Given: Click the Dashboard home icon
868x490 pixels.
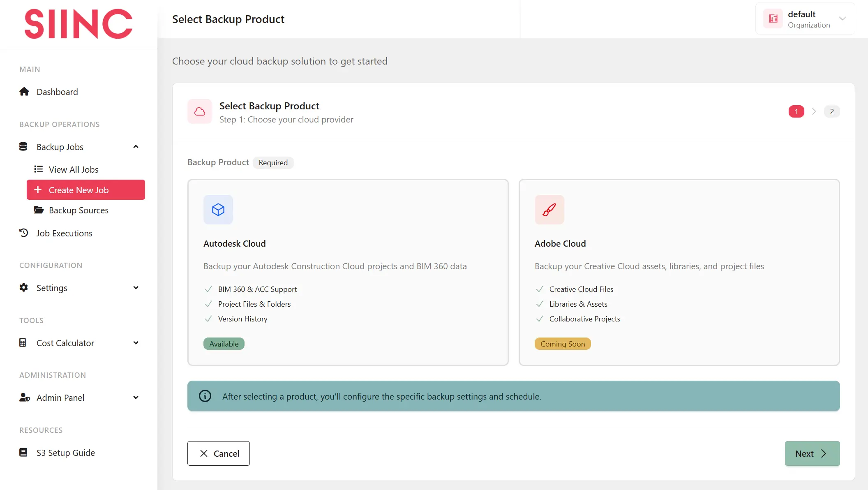Looking at the screenshot, I should (x=24, y=91).
